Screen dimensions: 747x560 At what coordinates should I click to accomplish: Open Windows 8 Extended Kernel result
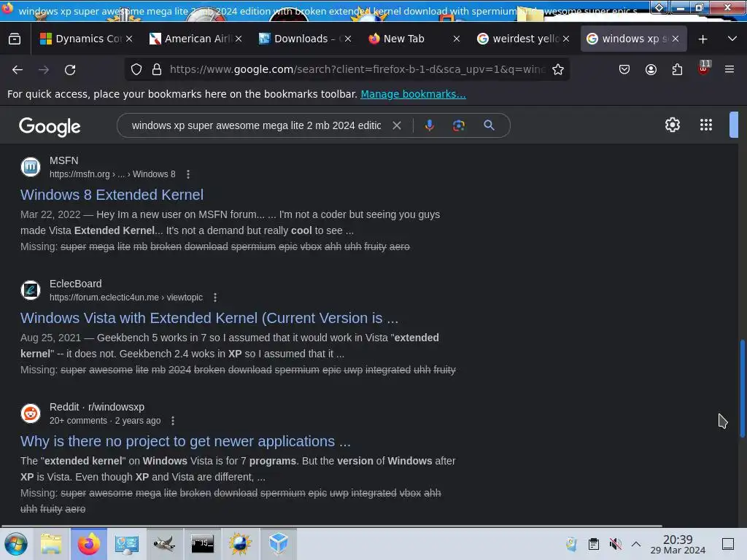tap(112, 195)
